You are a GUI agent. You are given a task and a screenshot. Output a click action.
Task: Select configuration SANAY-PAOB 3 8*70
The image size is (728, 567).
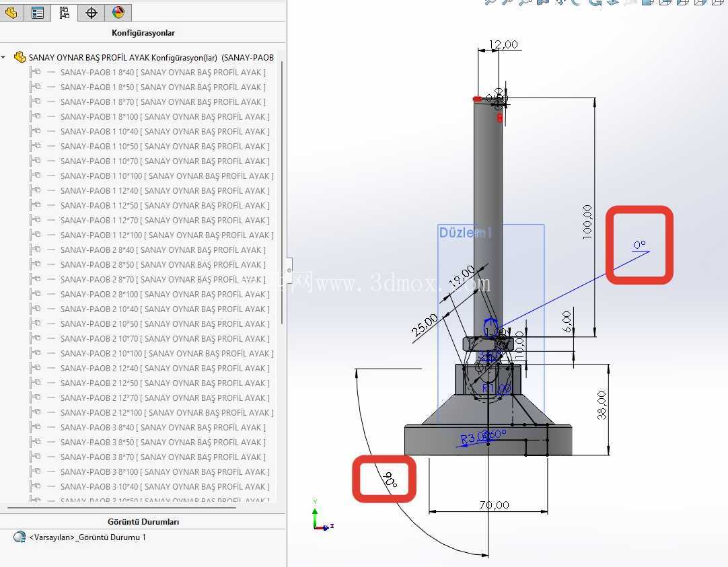coord(163,457)
